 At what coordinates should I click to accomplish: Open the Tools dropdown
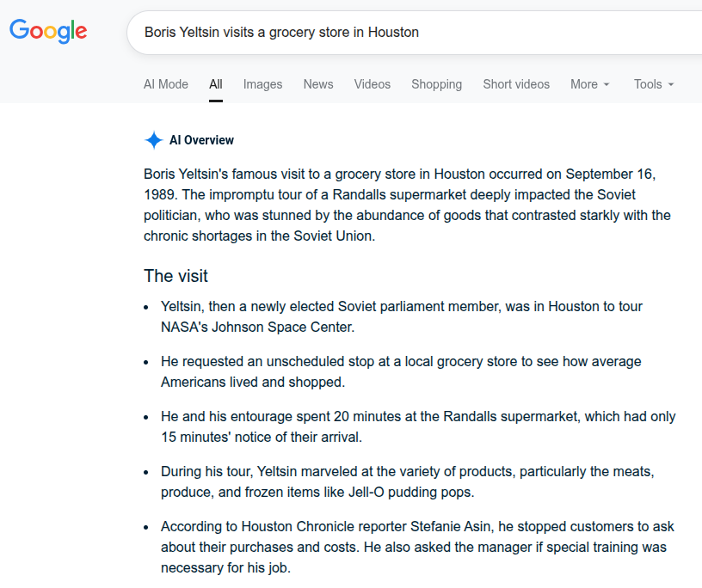[654, 84]
